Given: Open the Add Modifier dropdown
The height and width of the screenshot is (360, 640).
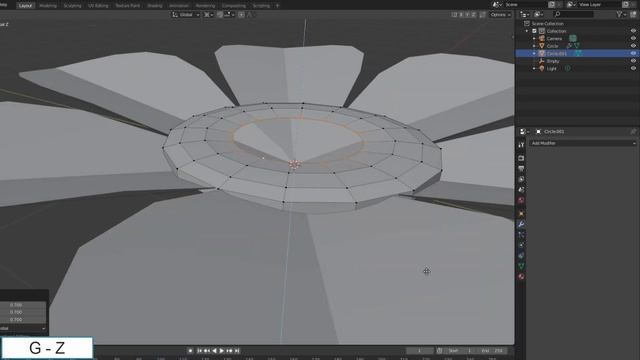Looking at the screenshot, I should point(583,143).
